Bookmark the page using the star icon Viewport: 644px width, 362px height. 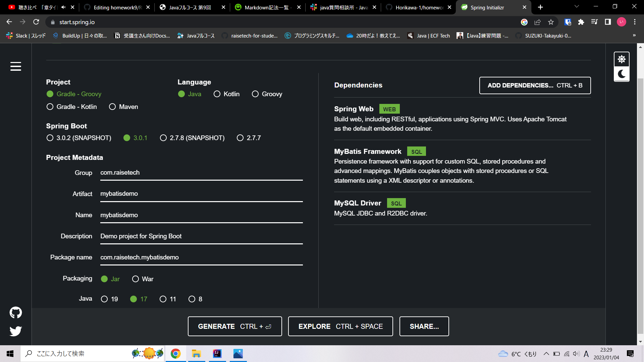550,22
